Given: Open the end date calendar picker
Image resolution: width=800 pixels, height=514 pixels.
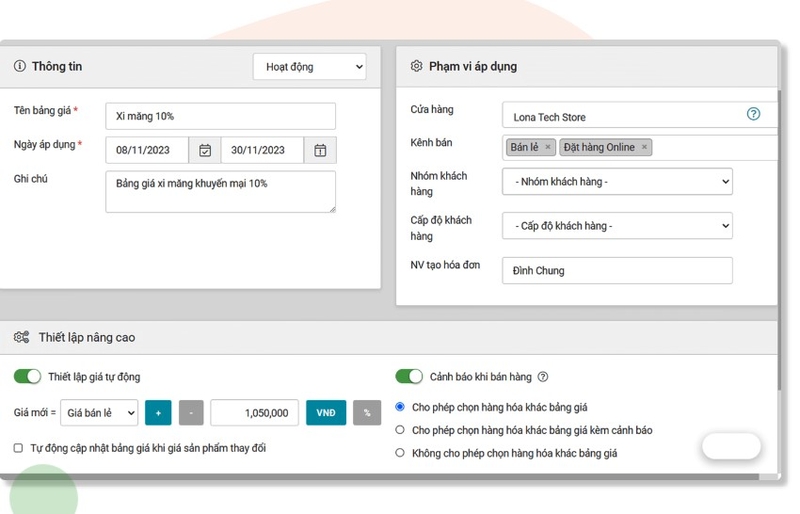Looking at the screenshot, I should pyautogui.click(x=320, y=150).
